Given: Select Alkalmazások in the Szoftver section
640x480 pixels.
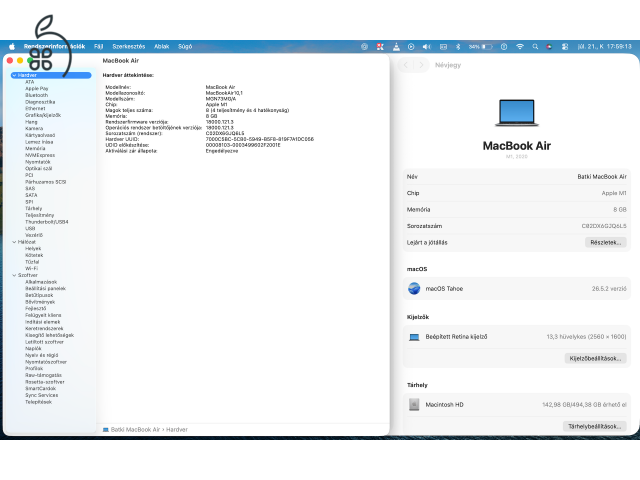Looking at the screenshot, I should tap(41, 282).
